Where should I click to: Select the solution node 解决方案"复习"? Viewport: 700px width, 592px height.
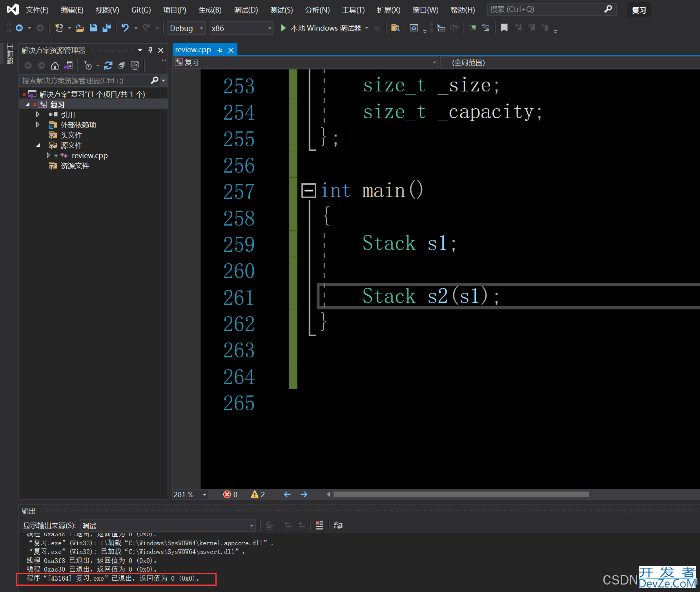point(92,94)
